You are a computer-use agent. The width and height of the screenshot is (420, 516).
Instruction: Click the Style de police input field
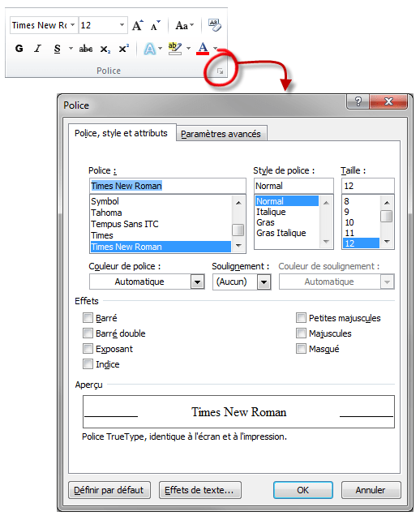pyautogui.click(x=294, y=186)
